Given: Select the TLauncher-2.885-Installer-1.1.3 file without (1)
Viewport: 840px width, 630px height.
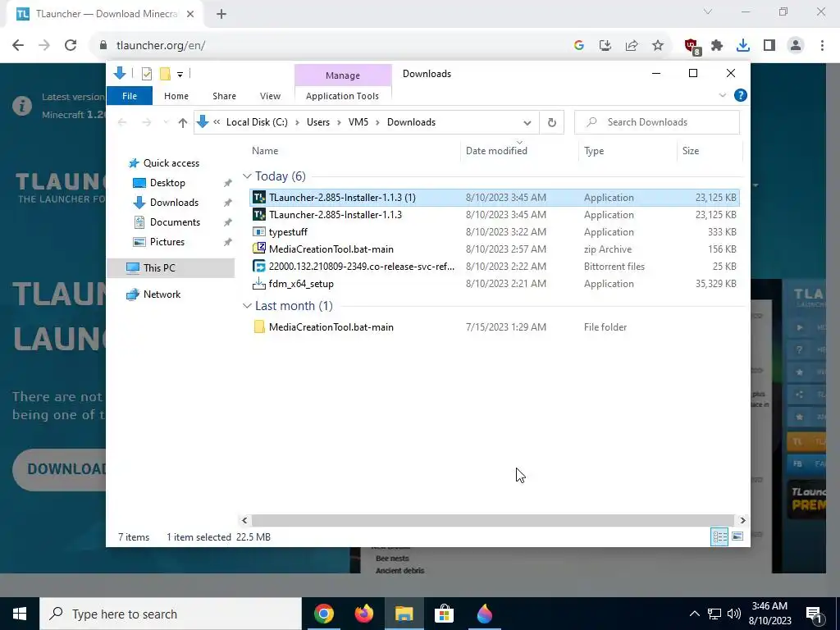Looking at the screenshot, I should (495, 215).
